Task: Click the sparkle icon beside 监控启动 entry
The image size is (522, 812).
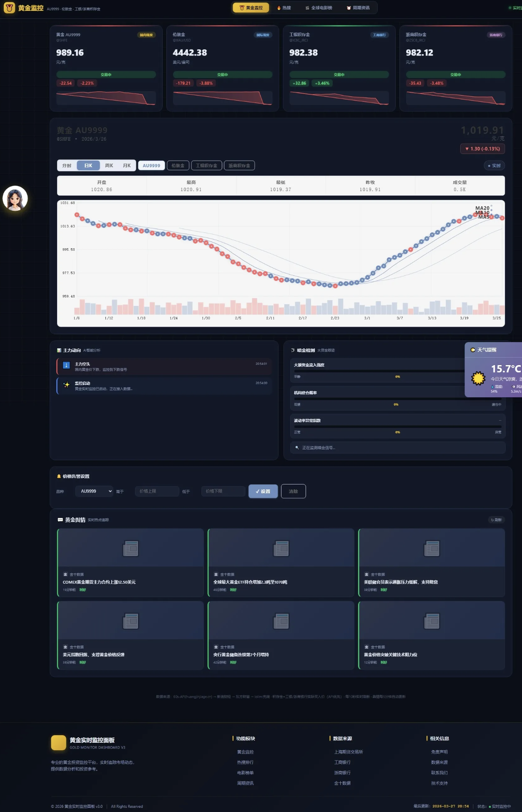Action: tap(66, 385)
